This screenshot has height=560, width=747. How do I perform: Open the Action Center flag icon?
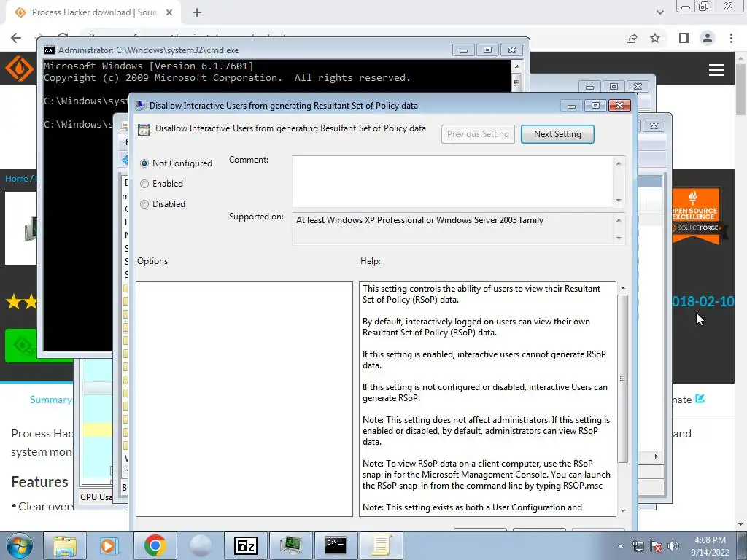click(x=656, y=547)
